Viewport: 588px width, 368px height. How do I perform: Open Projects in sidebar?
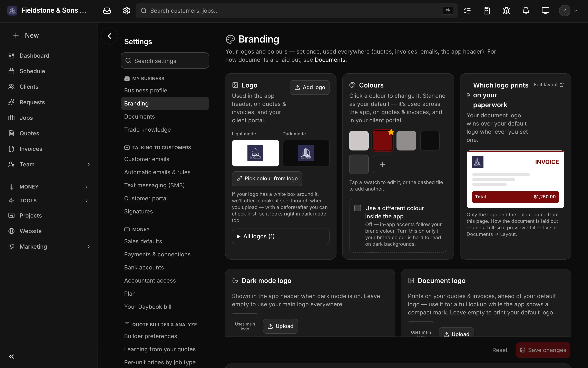(49, 215)
